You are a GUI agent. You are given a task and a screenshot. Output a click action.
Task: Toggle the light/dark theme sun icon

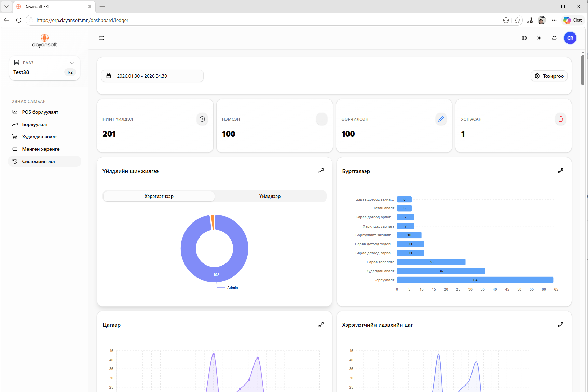[x=539, y=38]
